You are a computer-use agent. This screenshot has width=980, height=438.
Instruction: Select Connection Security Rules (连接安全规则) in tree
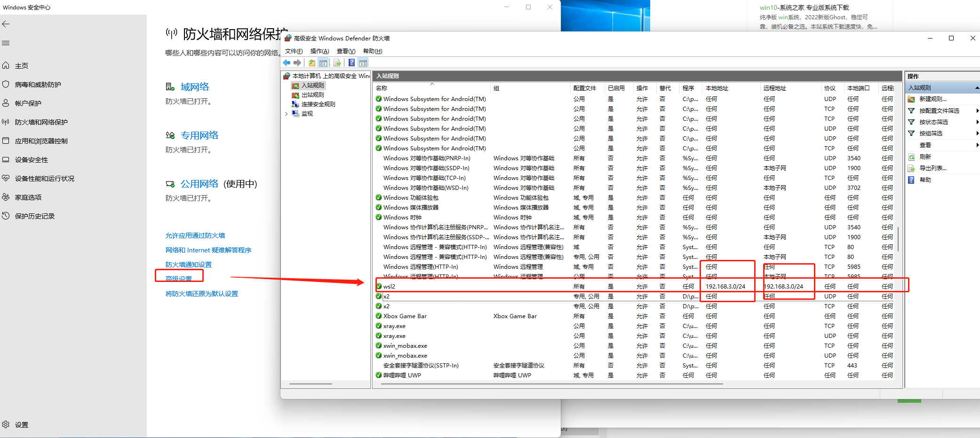tap(319, 104)
